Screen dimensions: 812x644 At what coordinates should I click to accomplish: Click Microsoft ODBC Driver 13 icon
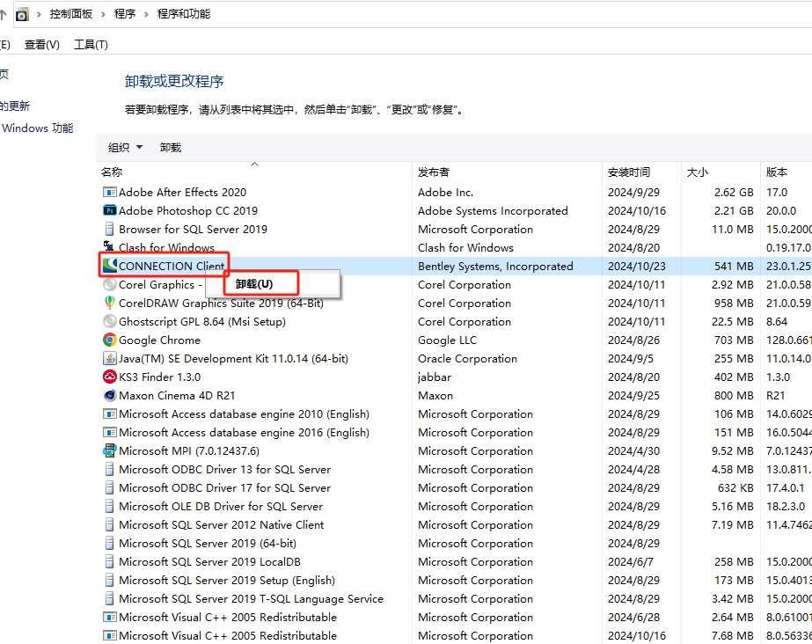pyautogui.click(x=110, y=470)
